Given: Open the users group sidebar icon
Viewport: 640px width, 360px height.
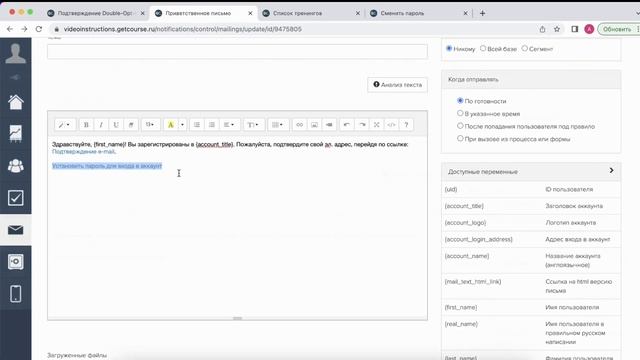Looking at the screenshot, I should (16, 166).
